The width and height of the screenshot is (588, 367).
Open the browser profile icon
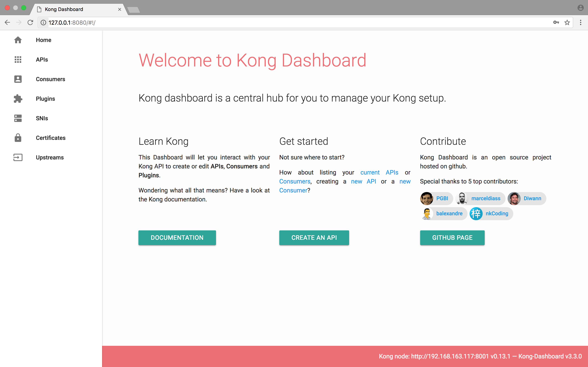click(581, 8)
